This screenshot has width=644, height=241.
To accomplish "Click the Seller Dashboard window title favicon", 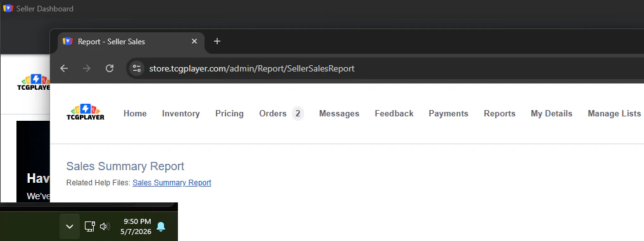I will (8, 8).
